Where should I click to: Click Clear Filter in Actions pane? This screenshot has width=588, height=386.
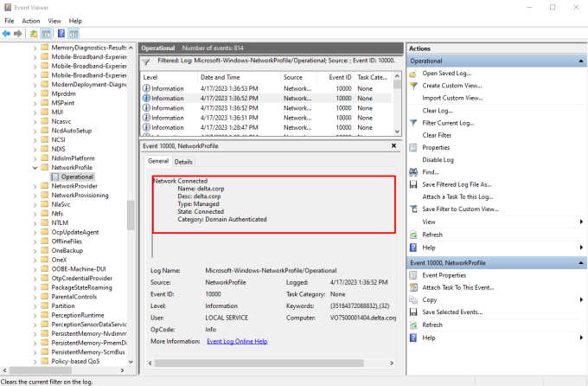pos(437,135)
